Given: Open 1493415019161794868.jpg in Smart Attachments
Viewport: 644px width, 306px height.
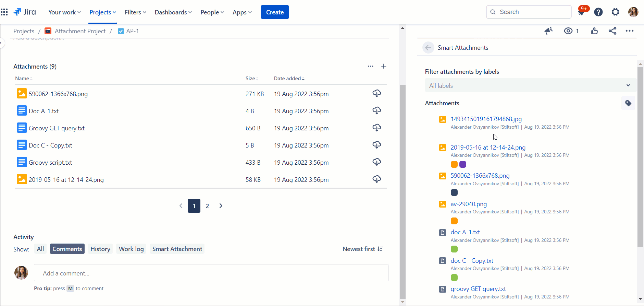Looking at the screenshot, I should tap(486, 119).
